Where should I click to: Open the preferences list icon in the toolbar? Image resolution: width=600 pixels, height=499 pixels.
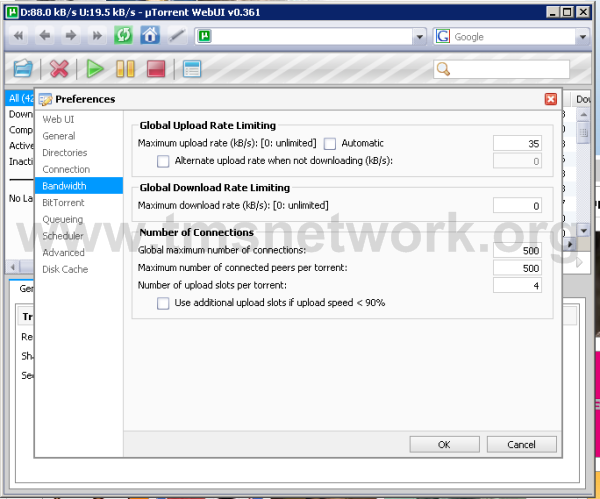[x=192, y=69]
